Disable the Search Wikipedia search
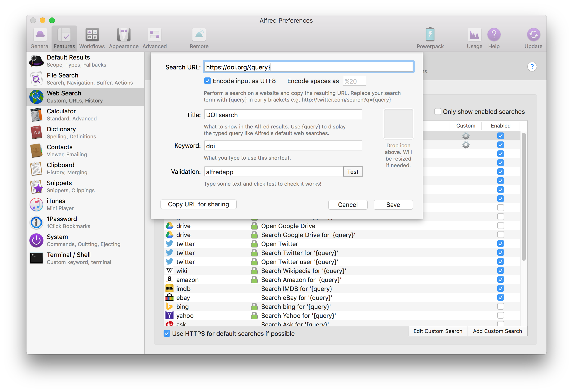 [x=500, y=271]
